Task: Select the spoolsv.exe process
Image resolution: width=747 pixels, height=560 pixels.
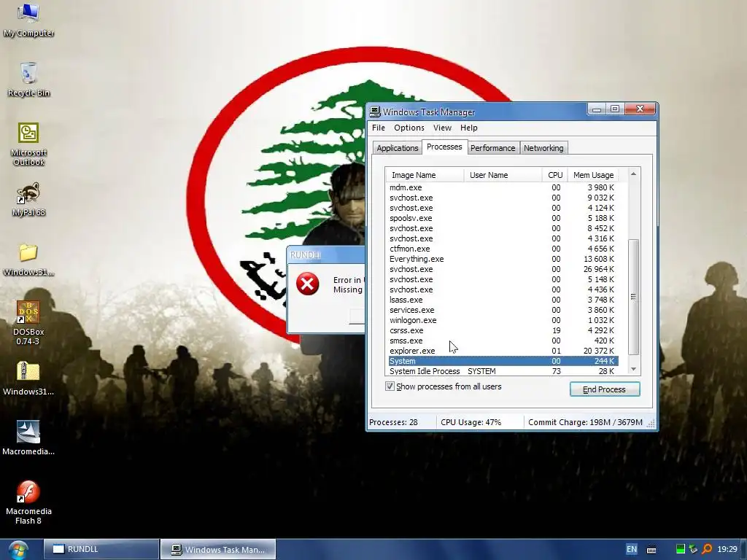Action: click(503, 218)
